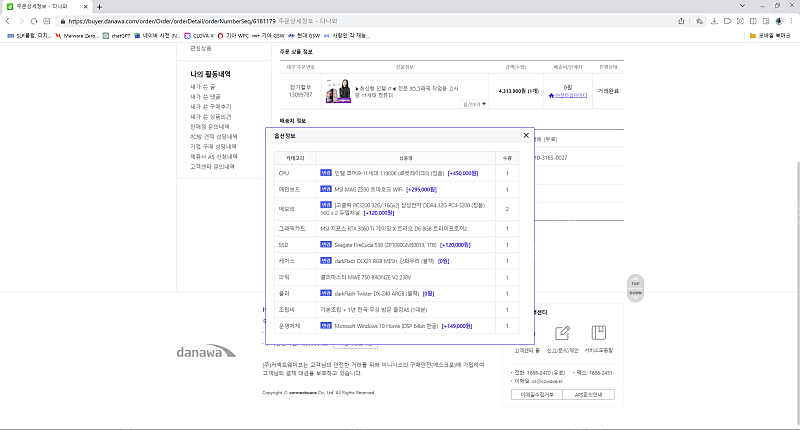
Task: Open PC방 견적 상담내역 in the sidebar
Action: tap(214, 137)
